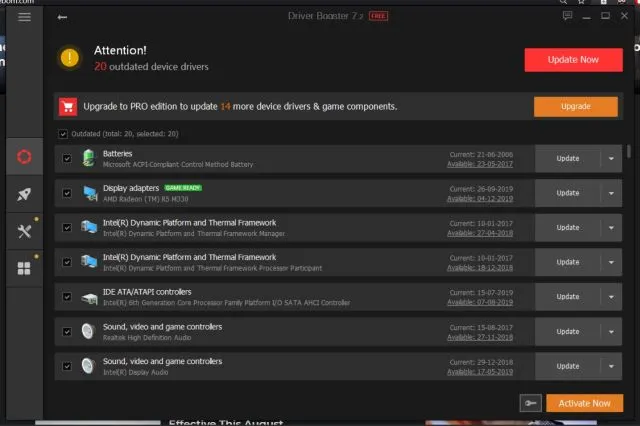Screen dimensions: 640x426
Task: Click the Batteries device icon
Action: pyautogui.click(x=89, y=158)
